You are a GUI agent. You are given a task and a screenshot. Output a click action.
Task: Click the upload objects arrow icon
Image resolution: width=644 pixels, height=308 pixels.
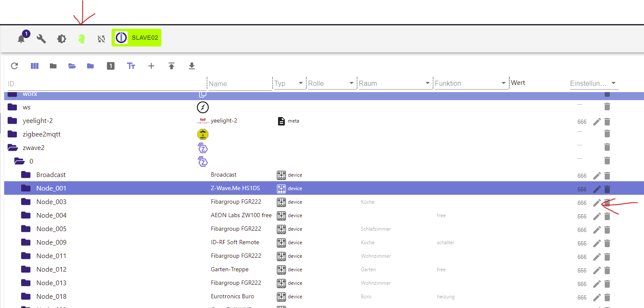(x=172, y=66)
